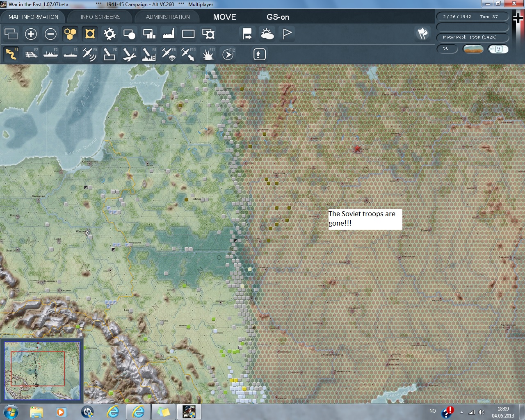Image resolution: width=525 pixels, height=420 pixels.
Task: Zoom in with the plus icon
Action: tap(31, 34)
